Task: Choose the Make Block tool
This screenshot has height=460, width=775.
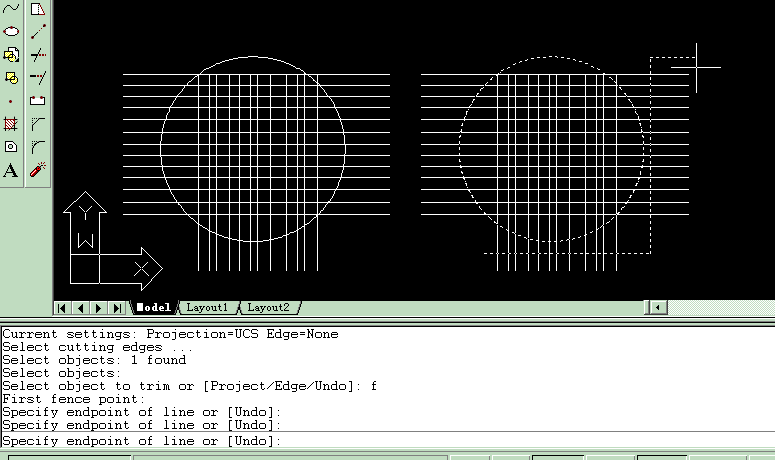Action: [x=11, y=78]
